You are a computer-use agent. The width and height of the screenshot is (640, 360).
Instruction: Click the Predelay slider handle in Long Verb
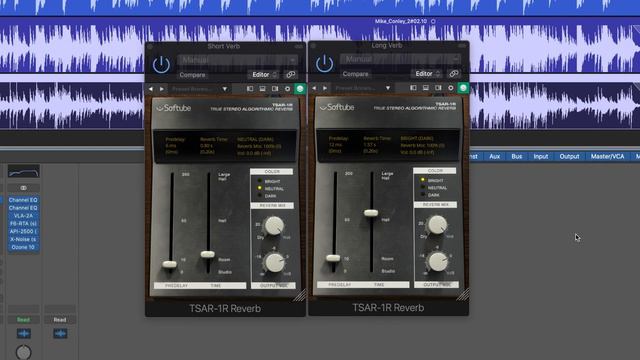[333, 258]
